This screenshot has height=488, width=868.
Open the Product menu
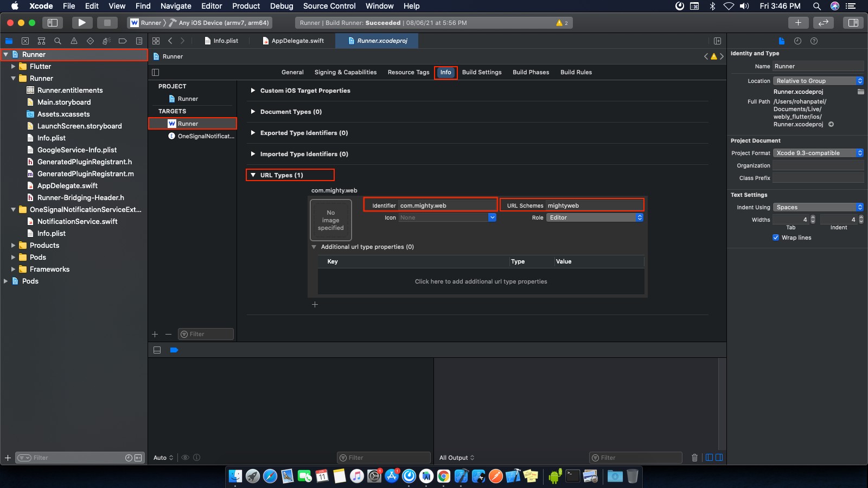[246, 6]
